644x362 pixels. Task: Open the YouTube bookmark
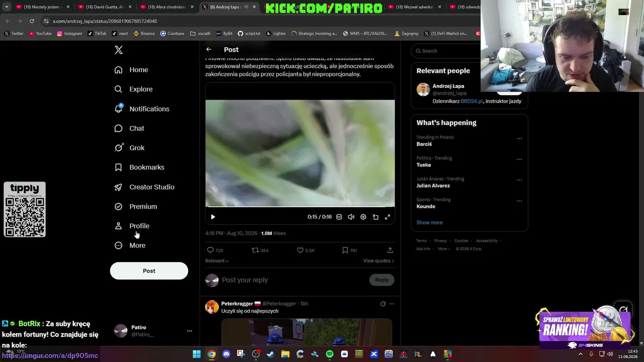click(40, 34)
